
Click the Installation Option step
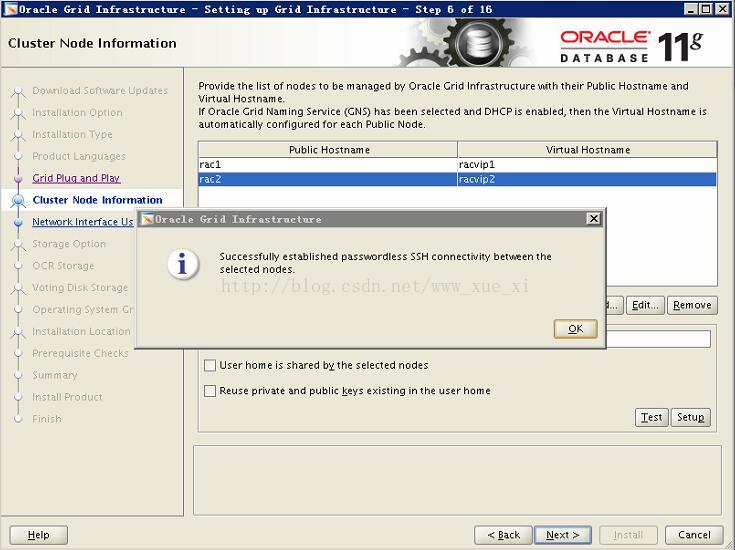[77, 113]
